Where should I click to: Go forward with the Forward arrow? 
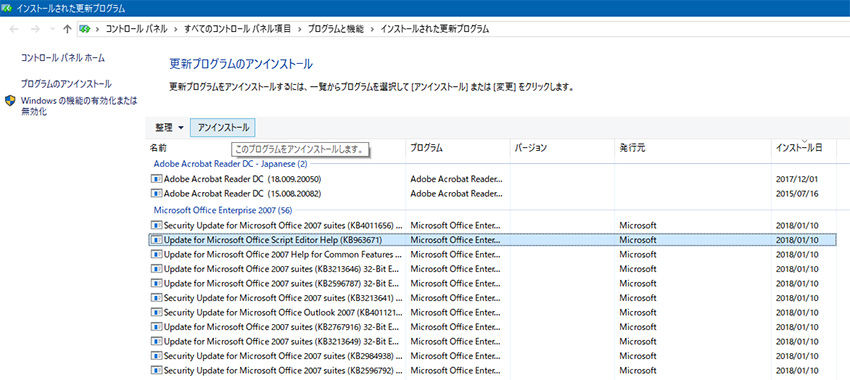(x=35, y=29)
